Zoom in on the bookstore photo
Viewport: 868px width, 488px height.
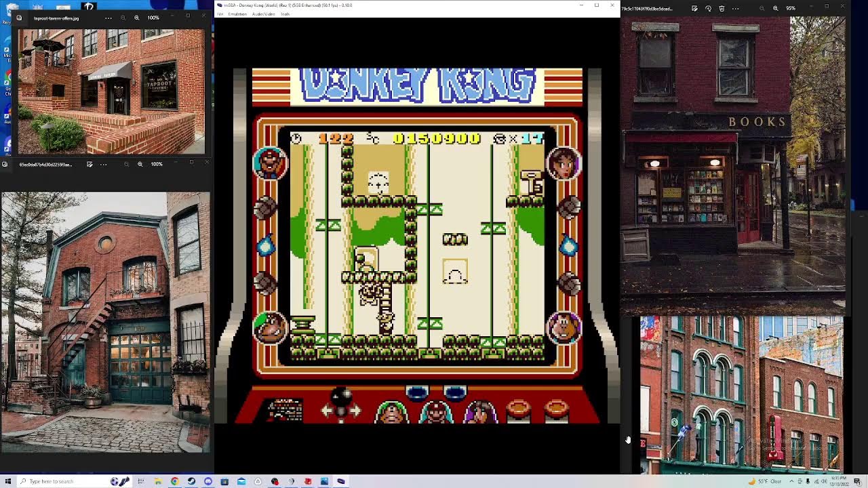(776, 9)
